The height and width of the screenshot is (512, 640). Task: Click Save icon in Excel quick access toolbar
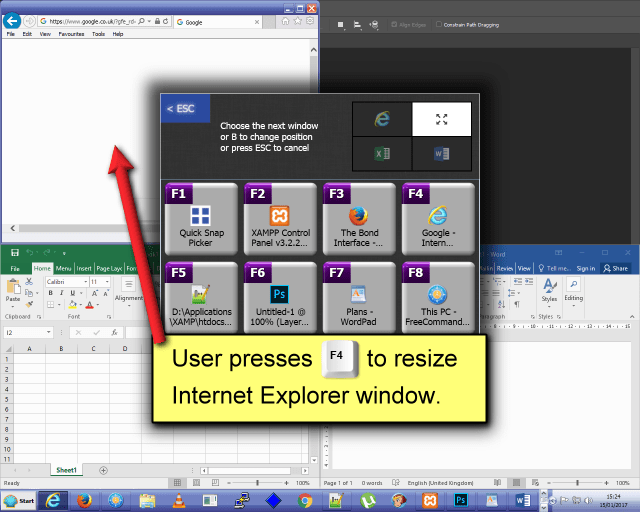[x=15, y=253]
